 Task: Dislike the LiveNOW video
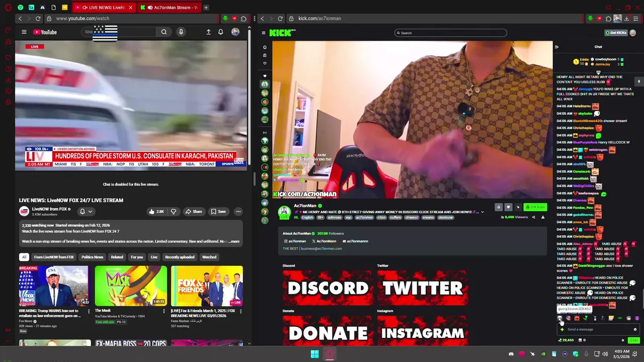[x=174, y=212]
